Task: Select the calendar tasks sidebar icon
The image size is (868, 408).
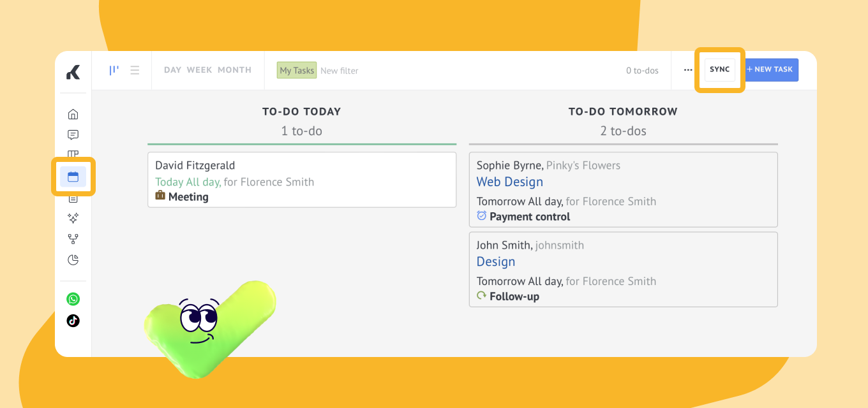Action: pos(73,177)
